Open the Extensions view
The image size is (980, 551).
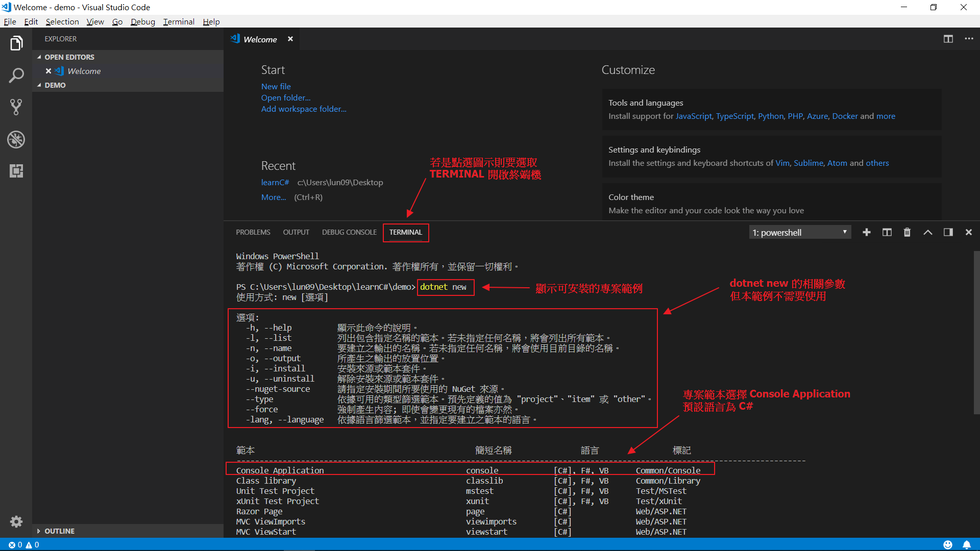point(16,171)
